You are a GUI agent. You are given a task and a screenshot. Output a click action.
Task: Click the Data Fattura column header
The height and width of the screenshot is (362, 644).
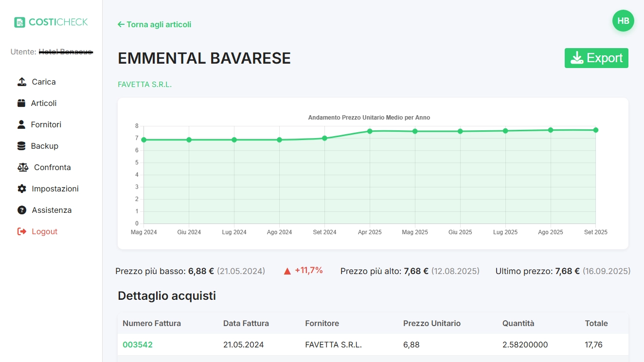246,323
